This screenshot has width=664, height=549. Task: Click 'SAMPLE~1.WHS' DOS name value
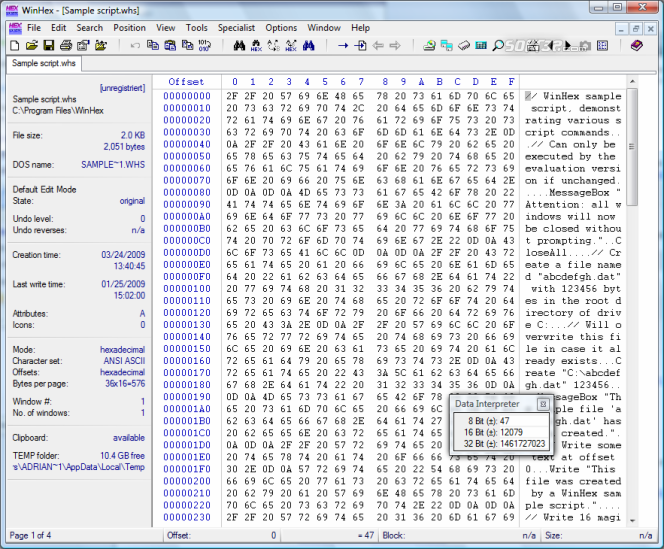[113, 165]
